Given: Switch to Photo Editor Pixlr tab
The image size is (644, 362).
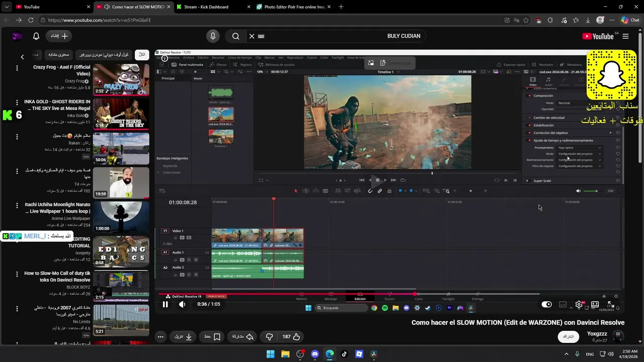Looking at the screenshot, I should (294, 7).
